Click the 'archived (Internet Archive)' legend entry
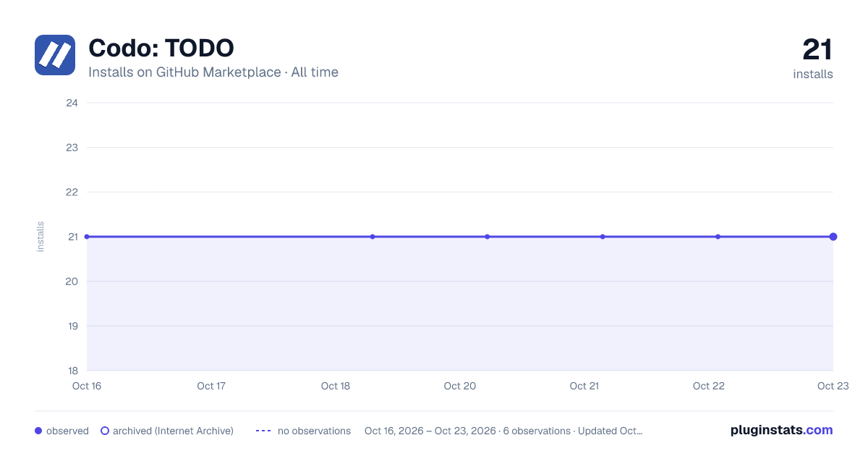 166,431
